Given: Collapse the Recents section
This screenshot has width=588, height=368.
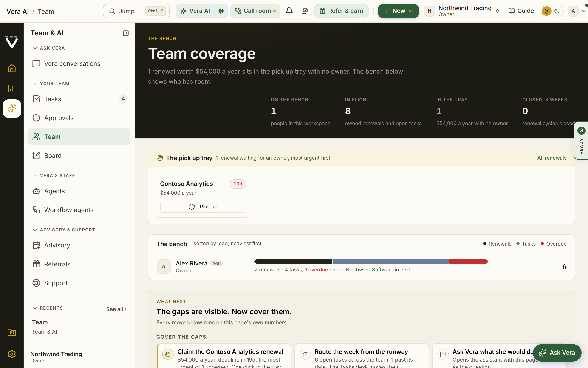Looking at the screenshot, I should click(x=48, y=308).
